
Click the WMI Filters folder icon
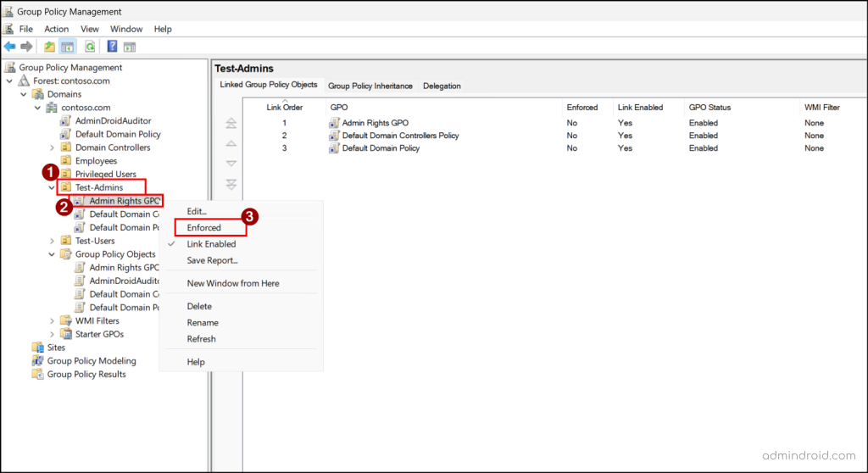pos(66,320)
